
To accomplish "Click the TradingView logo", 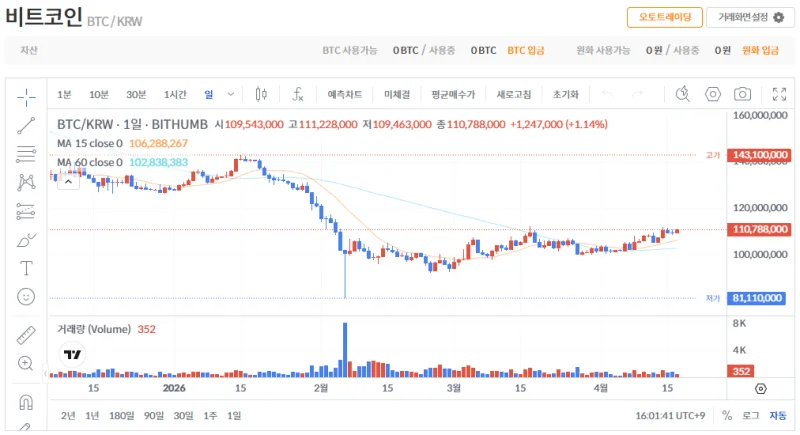I will pos(72,354).
